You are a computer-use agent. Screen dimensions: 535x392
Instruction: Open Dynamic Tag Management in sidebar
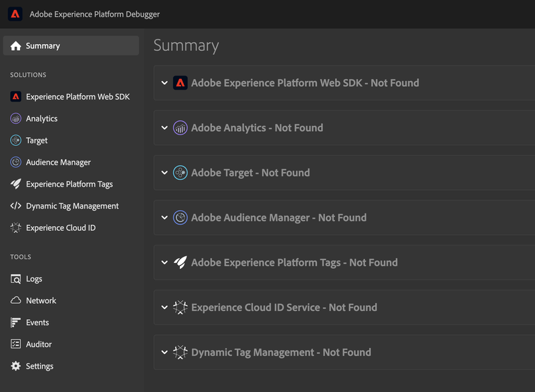[x=71, y=206]
